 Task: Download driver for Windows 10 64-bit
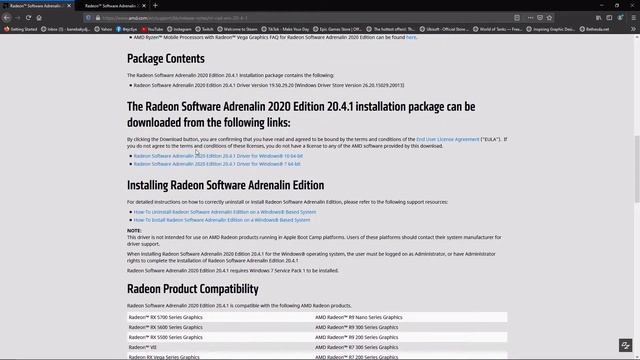pos(218,156)
